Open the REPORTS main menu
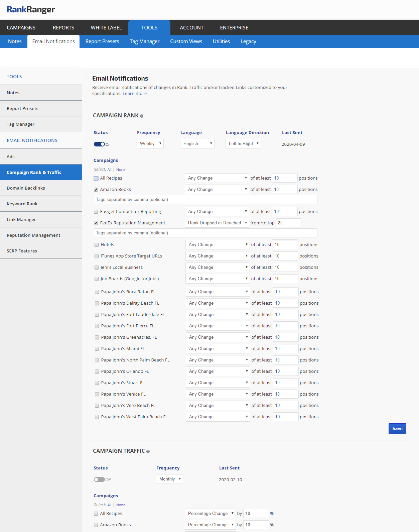419x532 pixels. [63, 28]
